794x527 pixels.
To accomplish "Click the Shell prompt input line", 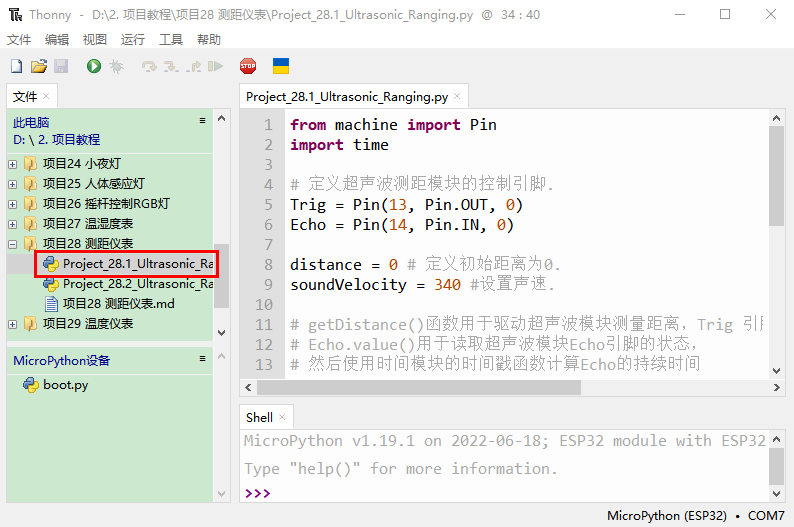I will point(500,493).
